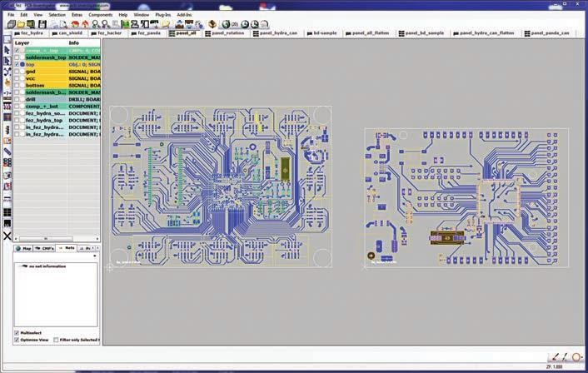This screenshot has height=373, width=588.
Task: Switch to the panel_all_flatten tab
Action: pyautogui.click(x=368, y=33)
